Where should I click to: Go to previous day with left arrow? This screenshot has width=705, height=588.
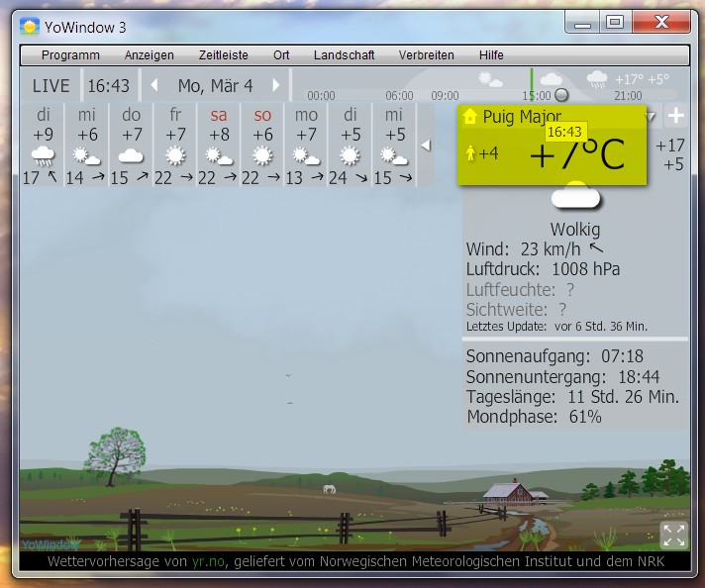click(x=153, y=85)
